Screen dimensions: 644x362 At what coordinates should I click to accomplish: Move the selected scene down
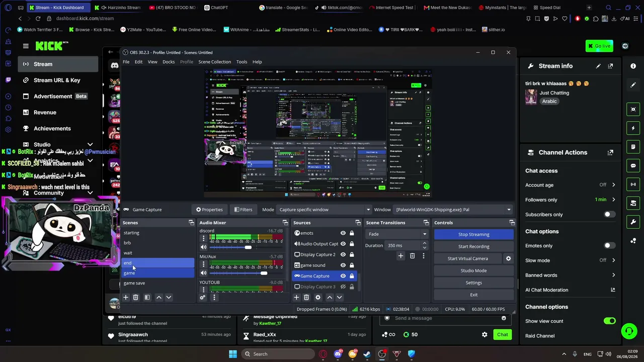click(169, 298)
